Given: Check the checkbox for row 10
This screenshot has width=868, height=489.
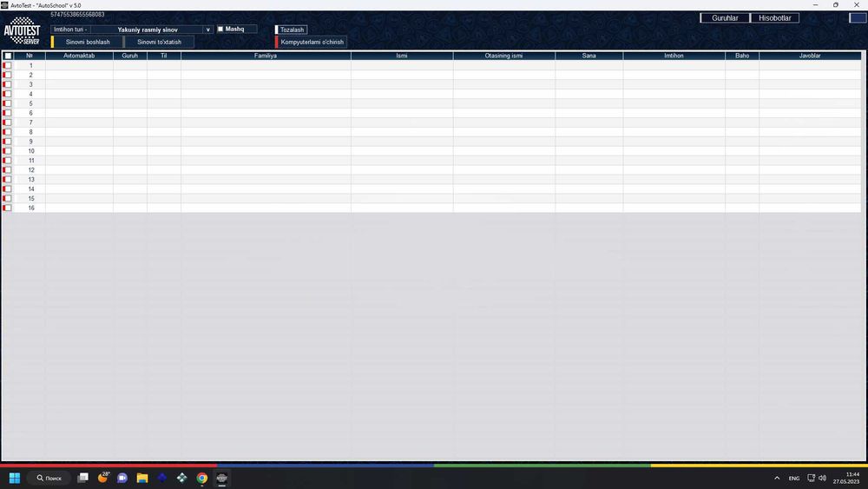Looking at the screenshot, I should 8,150.
